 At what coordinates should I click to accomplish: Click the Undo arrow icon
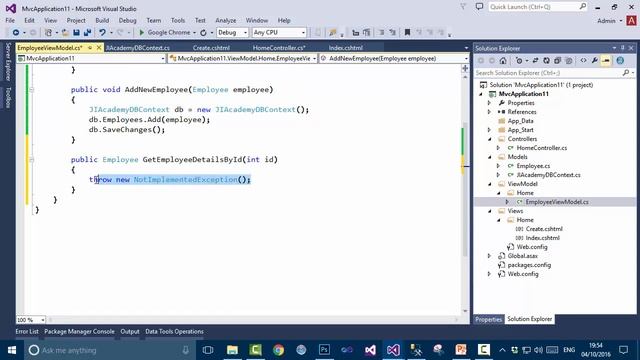point(102,32)
